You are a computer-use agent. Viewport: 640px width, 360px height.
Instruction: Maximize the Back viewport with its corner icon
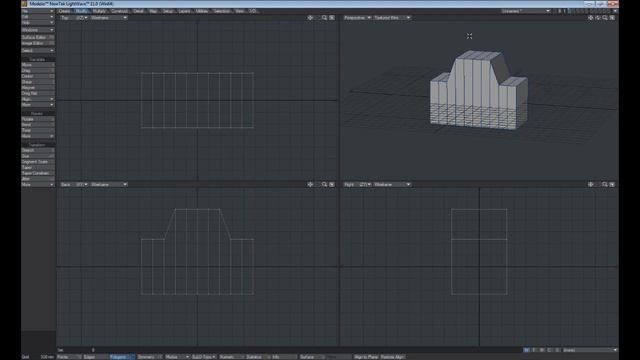pos(332,184)
